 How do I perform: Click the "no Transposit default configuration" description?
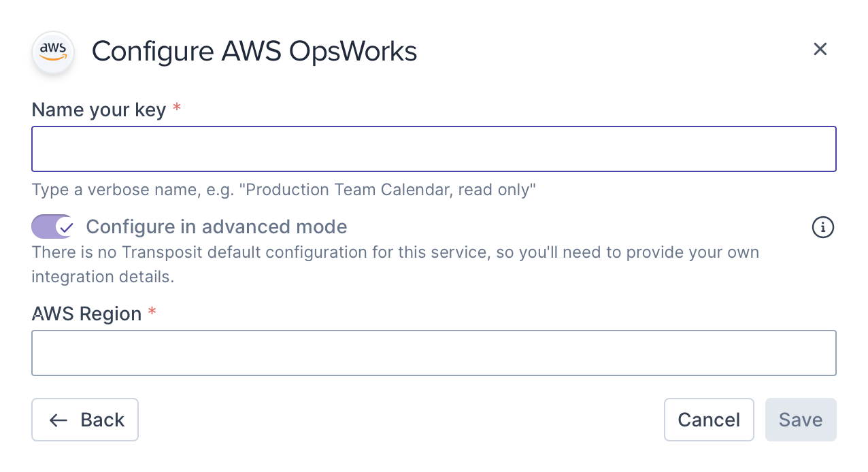coord(395,253)
